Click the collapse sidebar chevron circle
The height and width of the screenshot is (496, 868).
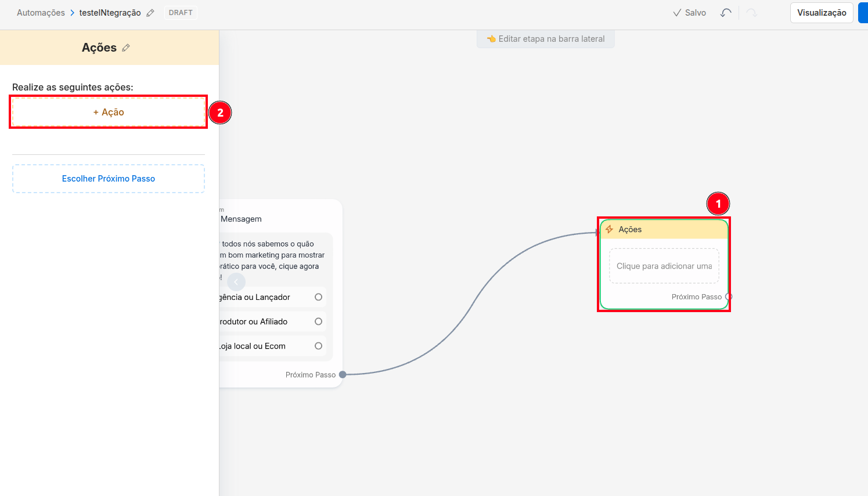[x=236, y=282]
